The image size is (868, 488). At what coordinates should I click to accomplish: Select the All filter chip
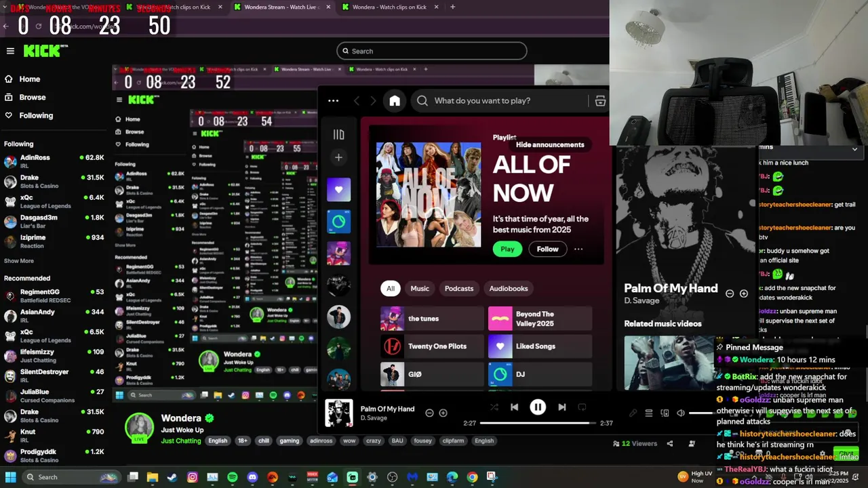(x=391, y=288)
